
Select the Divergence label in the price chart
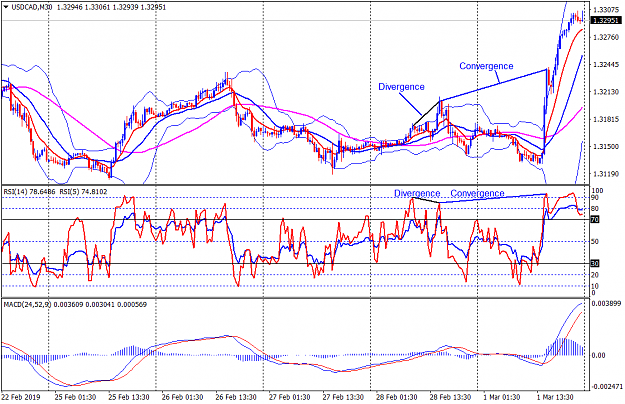point(401,87)
